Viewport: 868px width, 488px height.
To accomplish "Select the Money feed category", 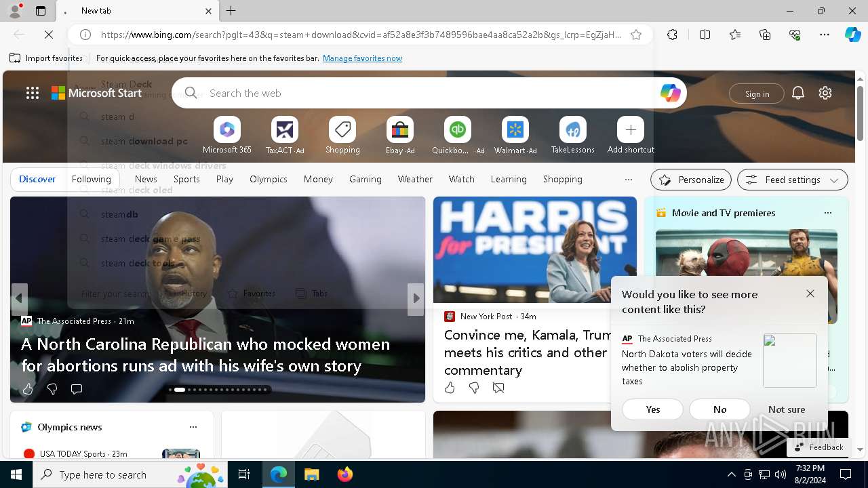I will pyautogui.click(x=318, y=179).
